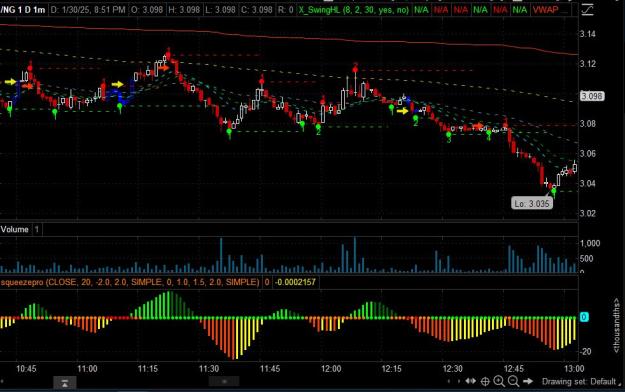This screenshot has width=625, height=392.
Task: Click the 3.14 label on price axis
Action: click(588, 34)
